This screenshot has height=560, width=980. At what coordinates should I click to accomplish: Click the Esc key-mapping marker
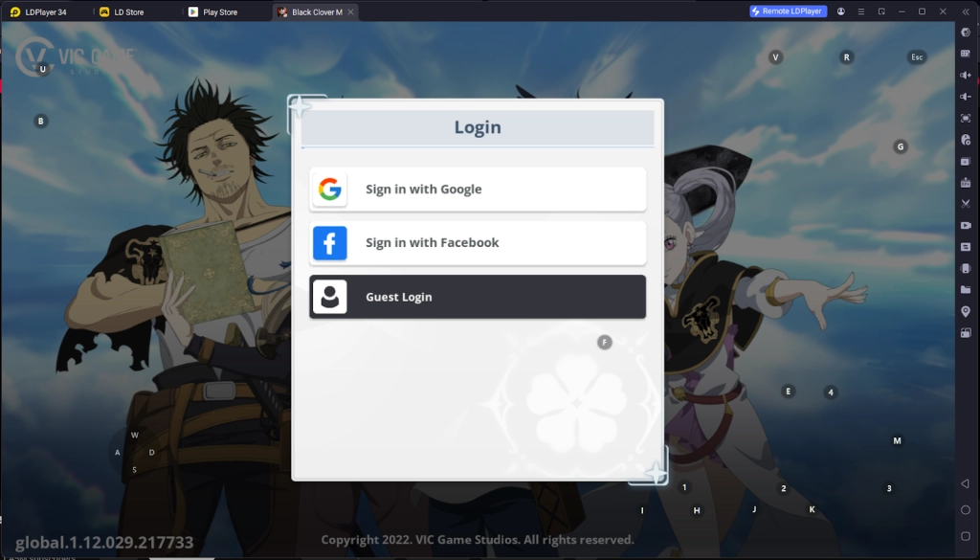[917, 57]
